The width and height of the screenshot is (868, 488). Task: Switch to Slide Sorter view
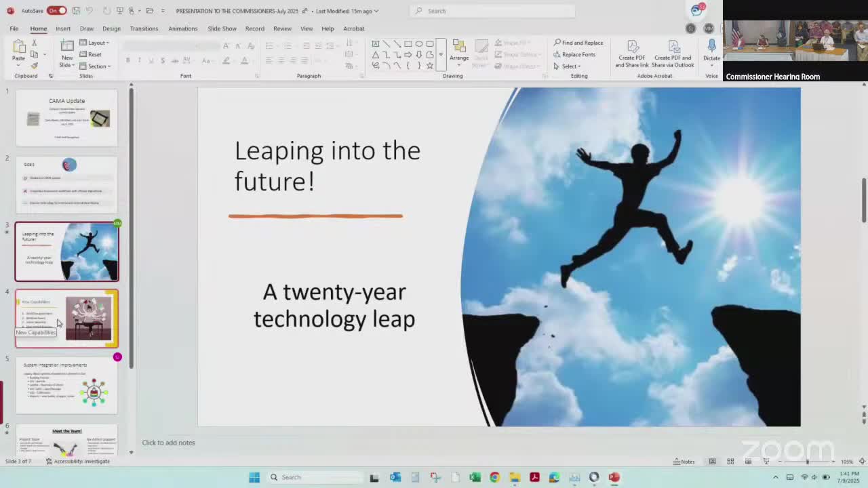730,462
